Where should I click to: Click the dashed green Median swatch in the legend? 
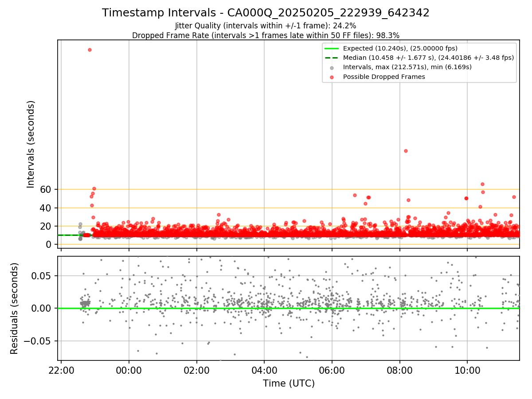tap(332, 58)
